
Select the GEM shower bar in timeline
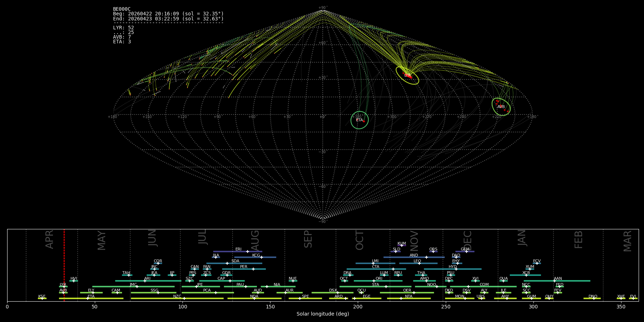(465, 252)
